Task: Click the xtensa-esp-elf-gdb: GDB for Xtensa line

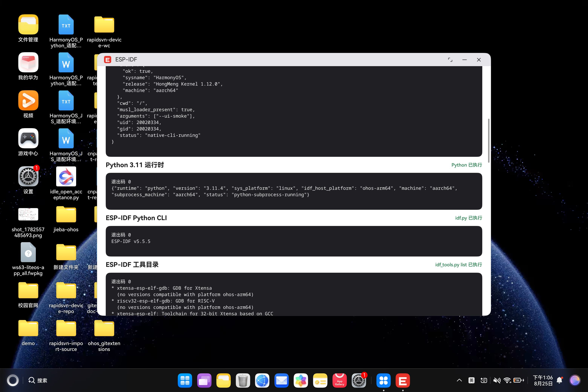Action: 162,288
